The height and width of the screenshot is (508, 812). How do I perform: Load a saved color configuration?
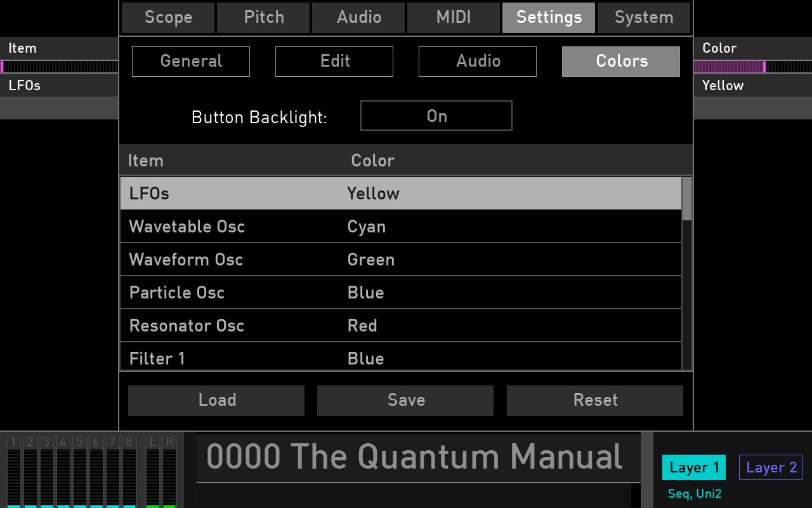point(216,400)
